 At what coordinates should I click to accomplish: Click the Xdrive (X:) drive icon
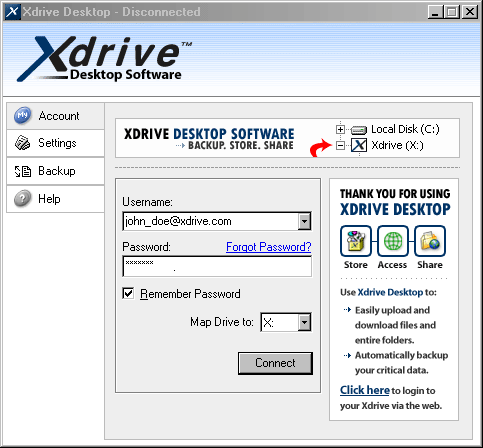(359, 145)
